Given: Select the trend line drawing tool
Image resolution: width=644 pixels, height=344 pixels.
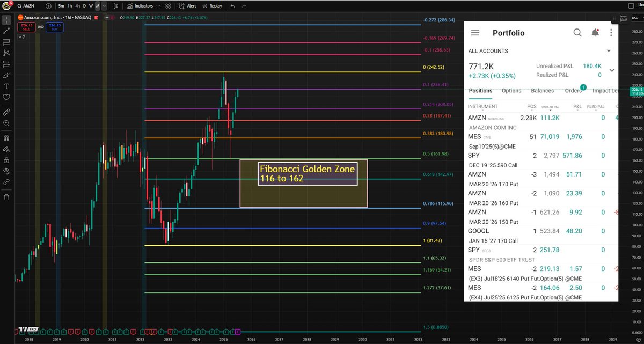Looking at the screenshot, I should coord(6,31).
